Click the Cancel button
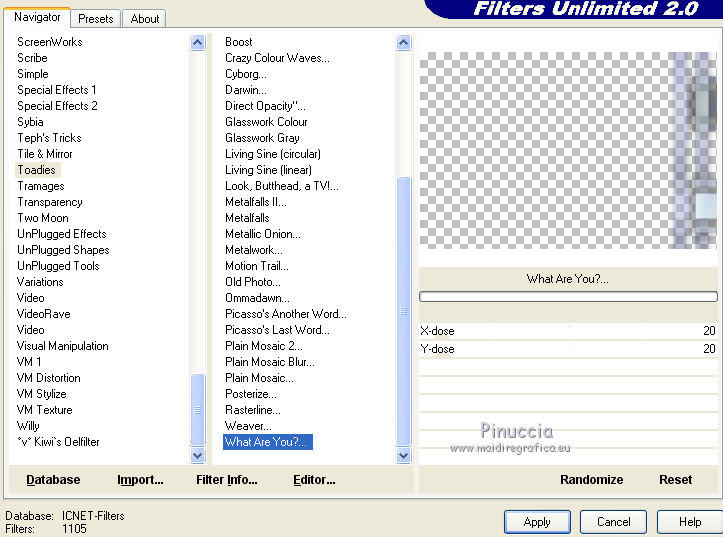This screenshot has height=537, width=723. (613, 522)
